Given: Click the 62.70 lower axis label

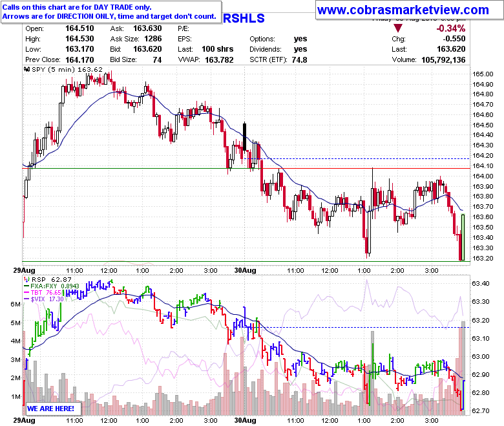Looking at the screenshot, I should pyautogui.click(x=481, y=411).
